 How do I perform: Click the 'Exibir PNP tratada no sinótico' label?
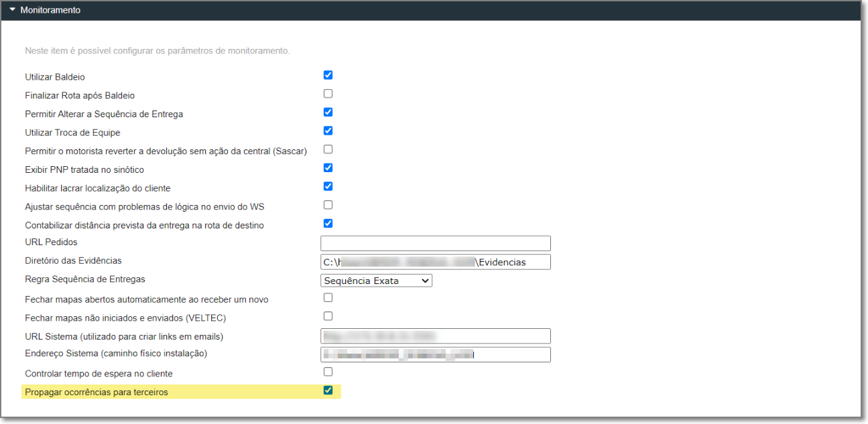pyautogui.click(x=84, y=169)
